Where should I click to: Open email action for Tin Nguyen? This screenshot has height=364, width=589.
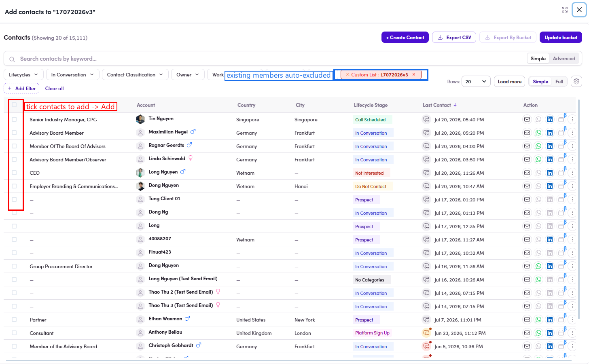527,119
